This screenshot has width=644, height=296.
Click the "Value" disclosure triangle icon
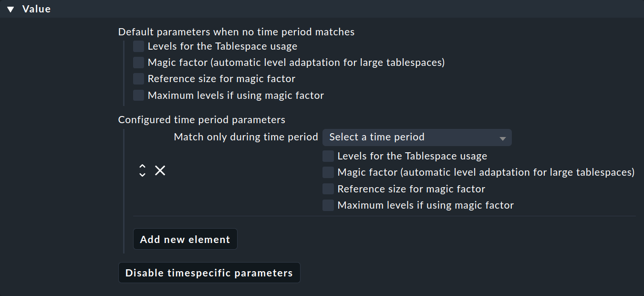10,8
